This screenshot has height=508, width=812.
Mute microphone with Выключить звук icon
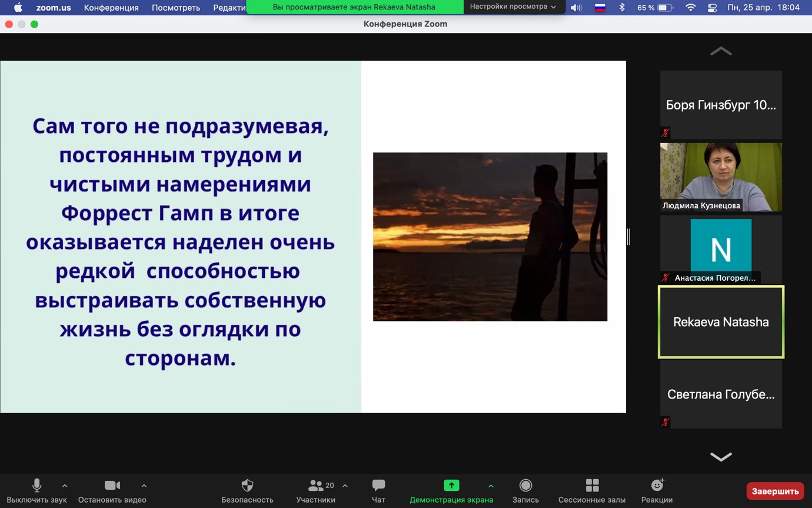click(36, 486)
